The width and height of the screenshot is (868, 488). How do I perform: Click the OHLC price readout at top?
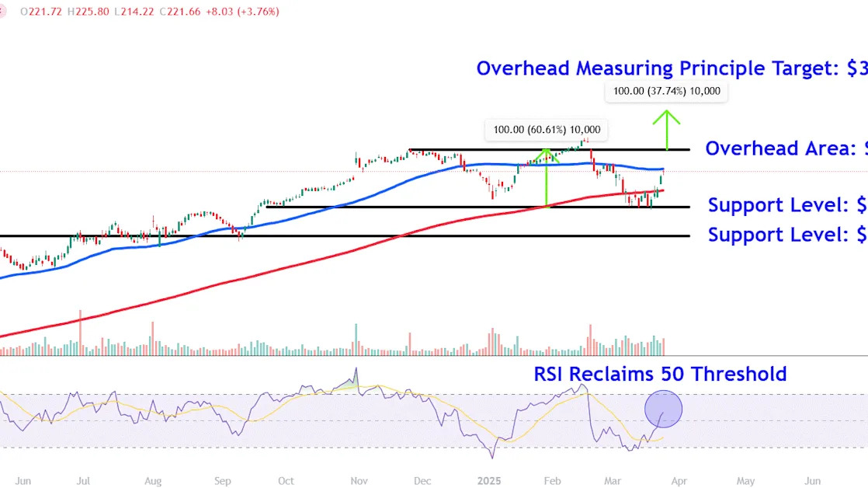click(x=150, y=12)
